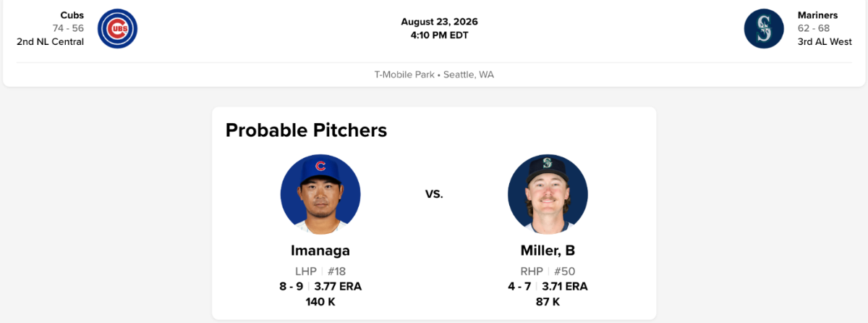Screen dimensions: 868x323
Task: Click Imanaga's 140 K strikeout total
Action: tap(320, 301)
